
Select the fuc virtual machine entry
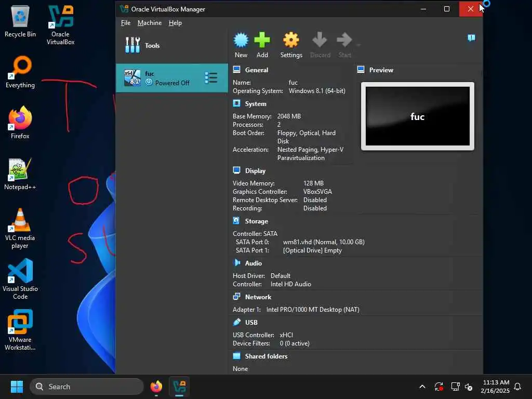pyautogui.click(x=171, y=78)
